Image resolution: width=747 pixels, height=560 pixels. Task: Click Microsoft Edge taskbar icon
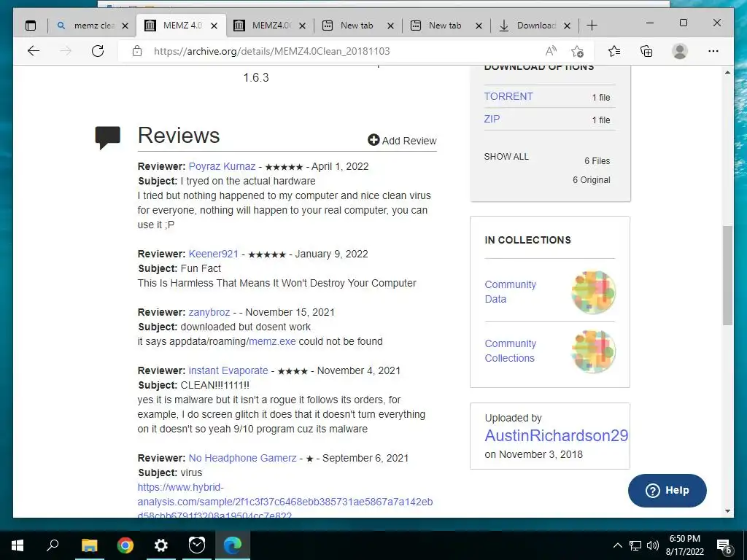233,545
